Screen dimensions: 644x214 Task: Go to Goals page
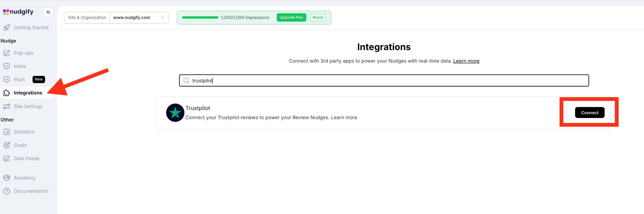pos(20,145)
